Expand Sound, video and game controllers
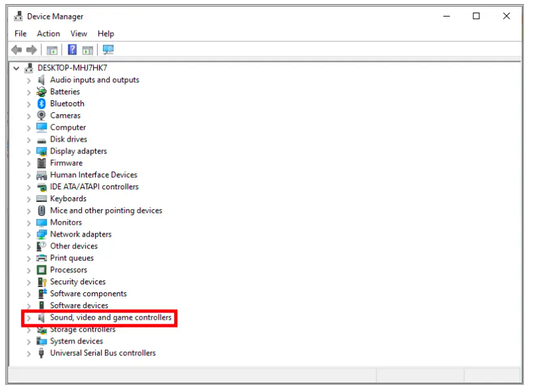The height and width of the screenshot is (392, 559). pyautogui.click(x=29, y=318)
